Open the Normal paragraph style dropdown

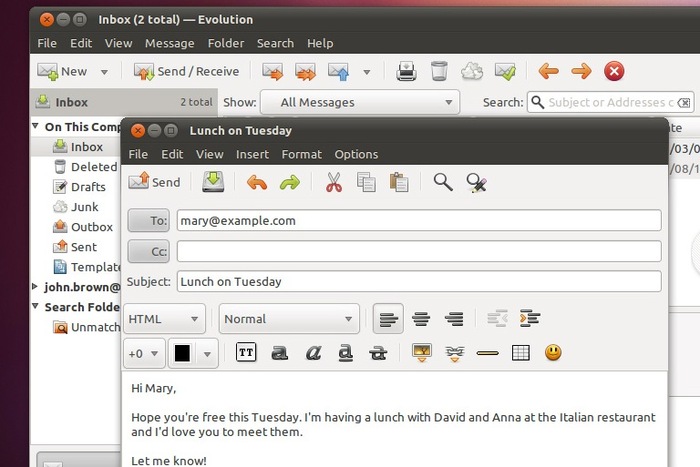[289, 319]
